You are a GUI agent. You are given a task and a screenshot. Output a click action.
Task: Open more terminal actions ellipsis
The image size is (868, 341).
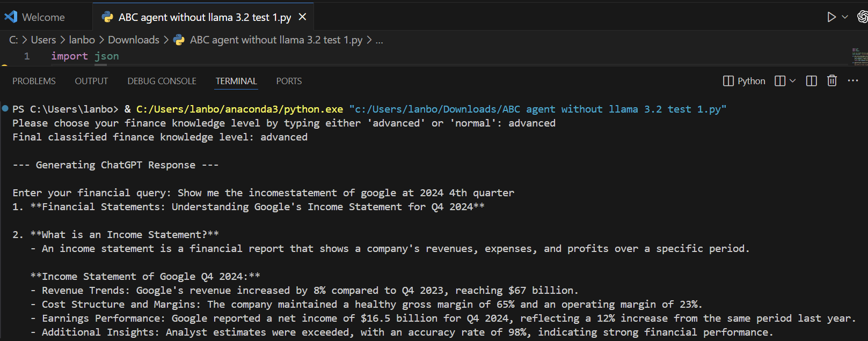click(853, 81)
